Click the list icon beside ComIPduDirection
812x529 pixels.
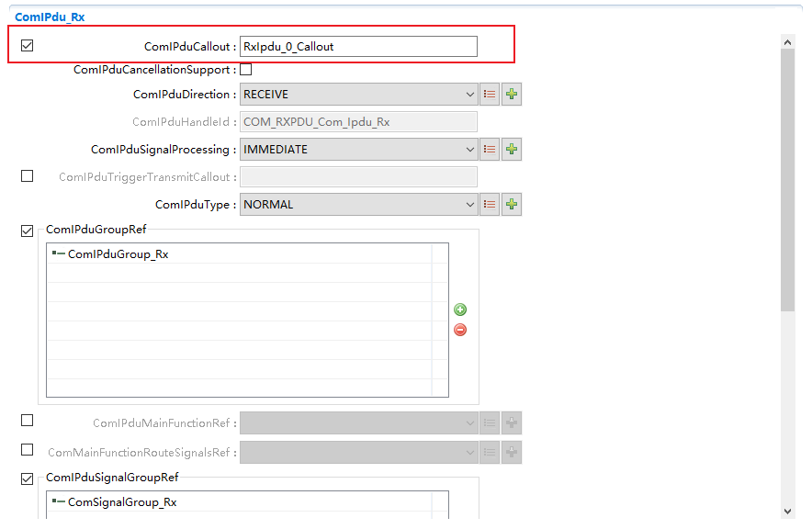(490, 95)
